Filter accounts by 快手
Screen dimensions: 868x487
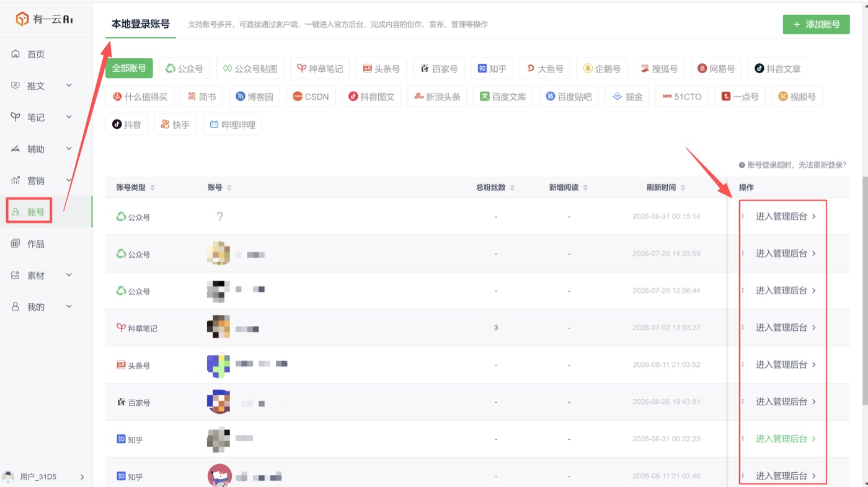click(175, 125)
